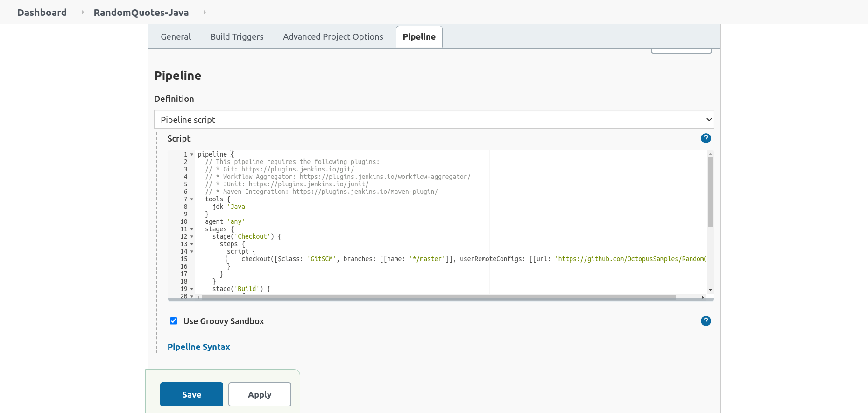868x413 pixels.
Task: Collapse the steps block fold at line 13
Action: 191,244
